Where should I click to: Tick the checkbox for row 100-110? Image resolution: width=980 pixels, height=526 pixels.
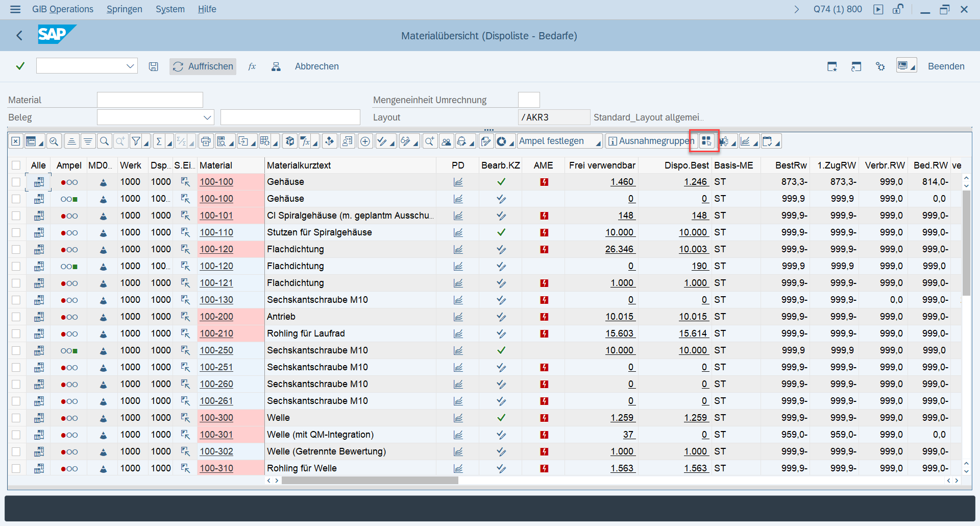(x=16, y=232)
